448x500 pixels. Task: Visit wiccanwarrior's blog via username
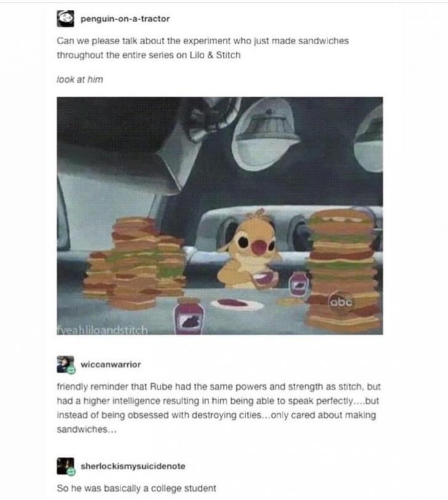[111, 364]
